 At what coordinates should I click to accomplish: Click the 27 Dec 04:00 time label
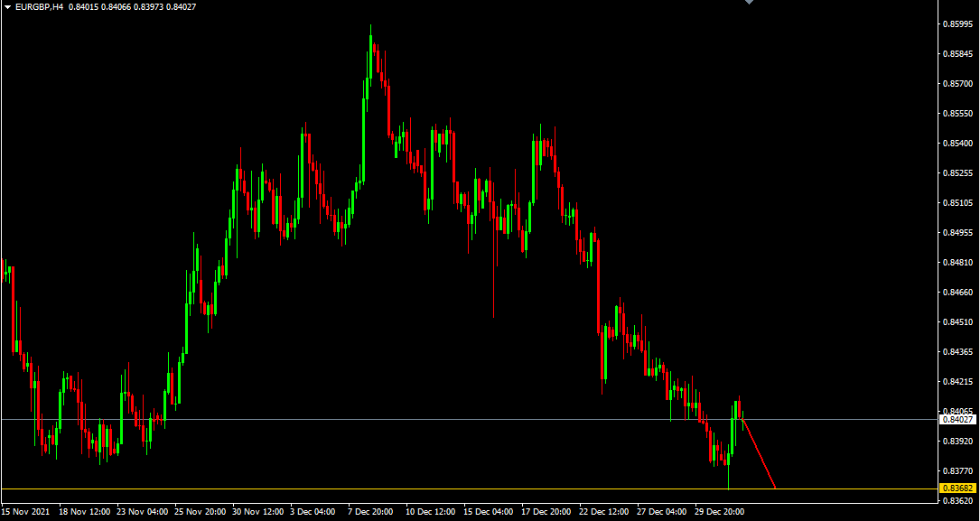662,512
